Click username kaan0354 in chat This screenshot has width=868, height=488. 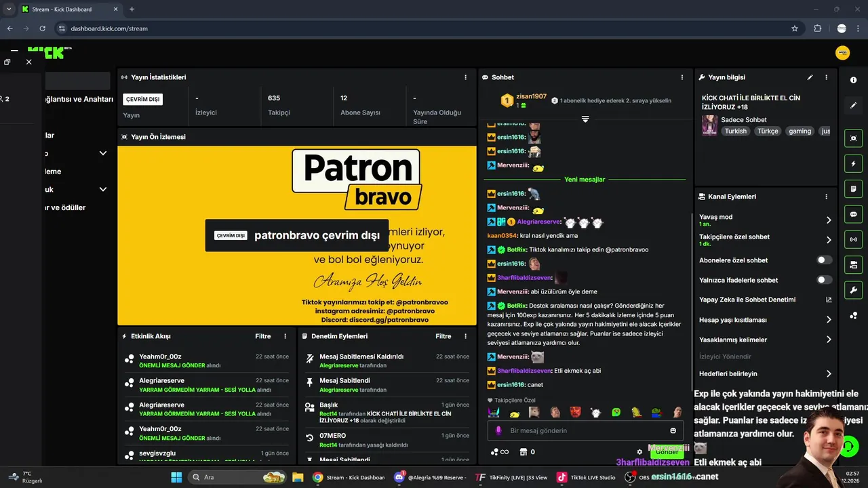coord(502,236)
